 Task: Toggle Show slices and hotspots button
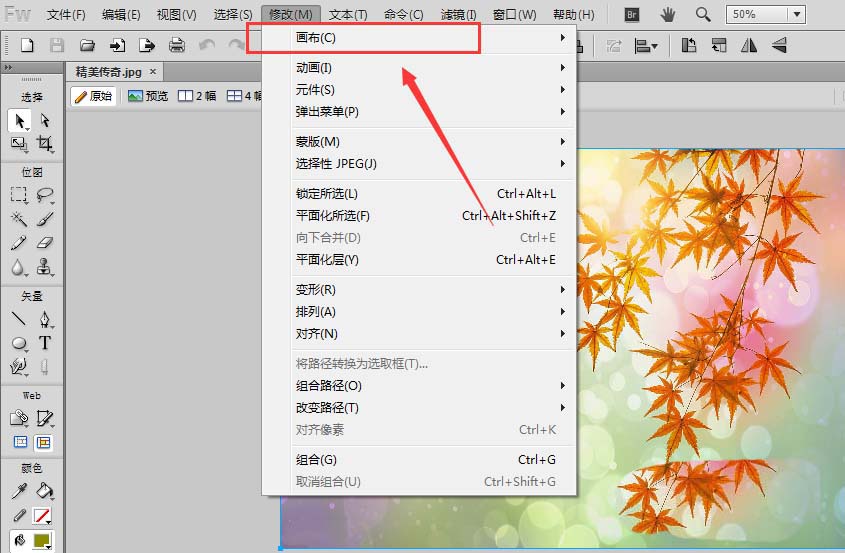pyautogui.click(x=44, y=443)
